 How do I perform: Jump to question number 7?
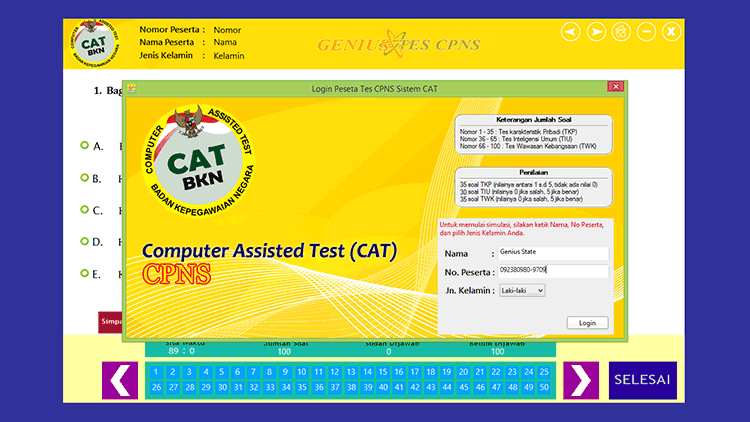[x=254, y=372]
